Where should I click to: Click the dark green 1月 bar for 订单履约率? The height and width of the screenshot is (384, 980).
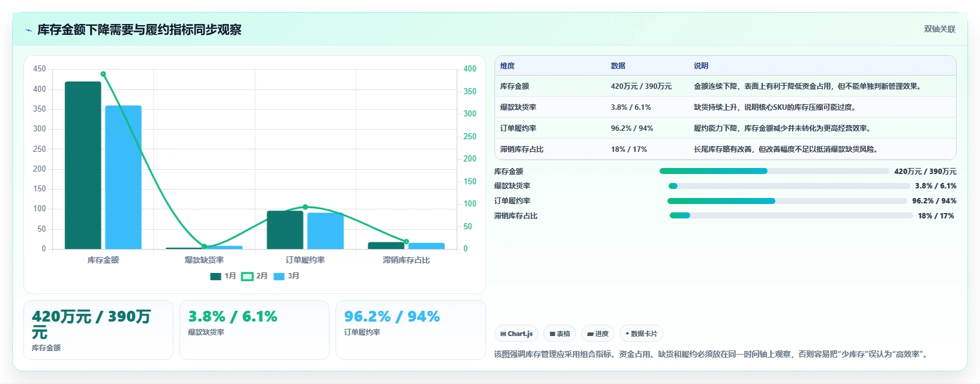(285, 230)
